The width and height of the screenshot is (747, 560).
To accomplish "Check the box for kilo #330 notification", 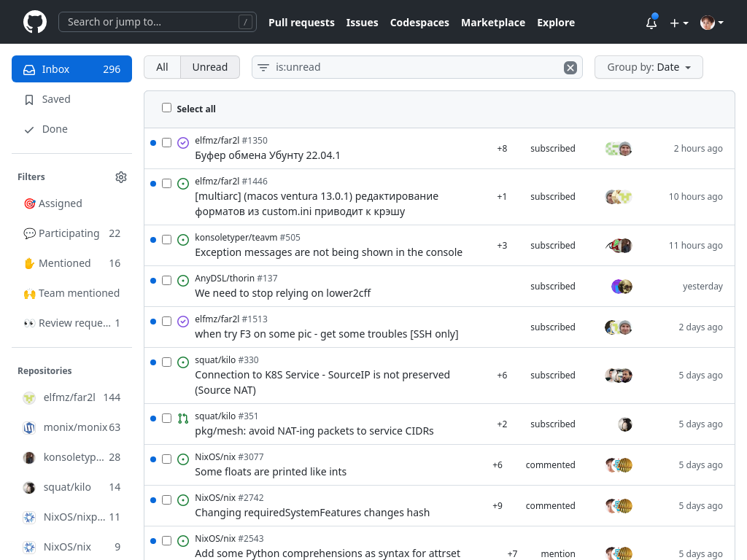I will point(166,362).
